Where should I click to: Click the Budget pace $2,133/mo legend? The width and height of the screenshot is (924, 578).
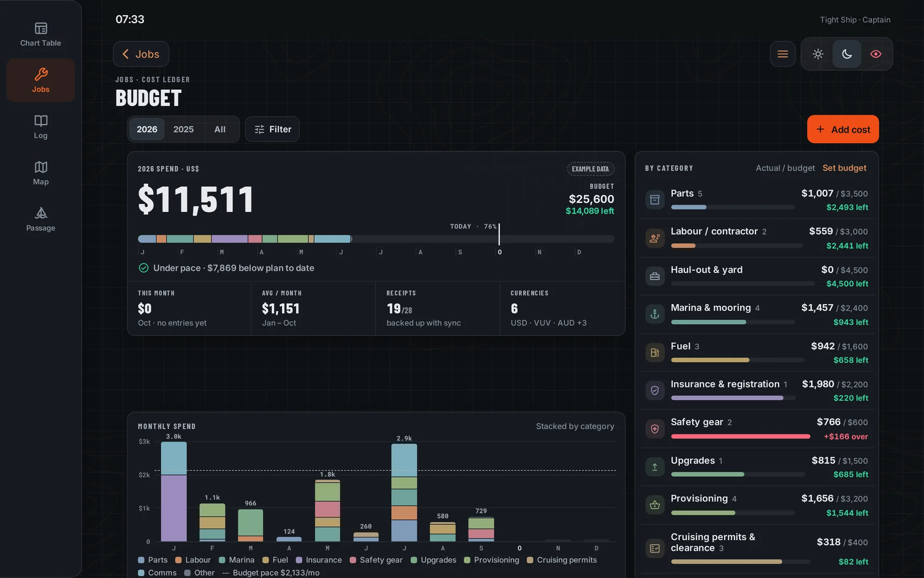(x=271, y=573)
